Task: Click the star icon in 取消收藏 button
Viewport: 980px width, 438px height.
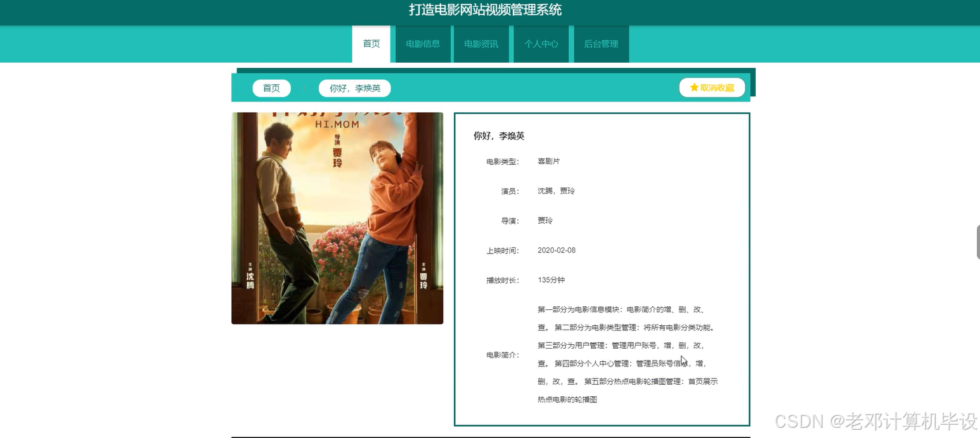Action: [x=694, y=87]
